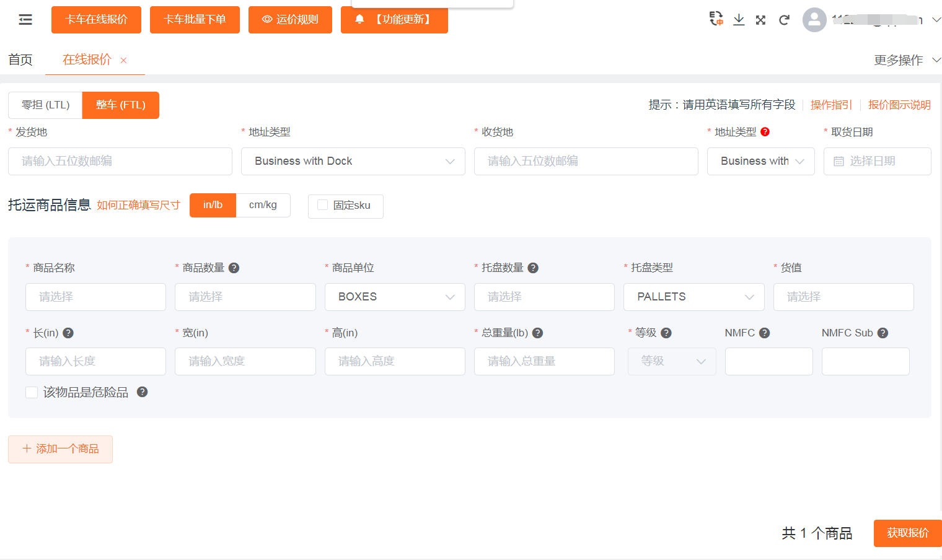This screenshot has width=942, height=560.
Task: Click the 发货地 zip code field
Action: tap(120, 161)
